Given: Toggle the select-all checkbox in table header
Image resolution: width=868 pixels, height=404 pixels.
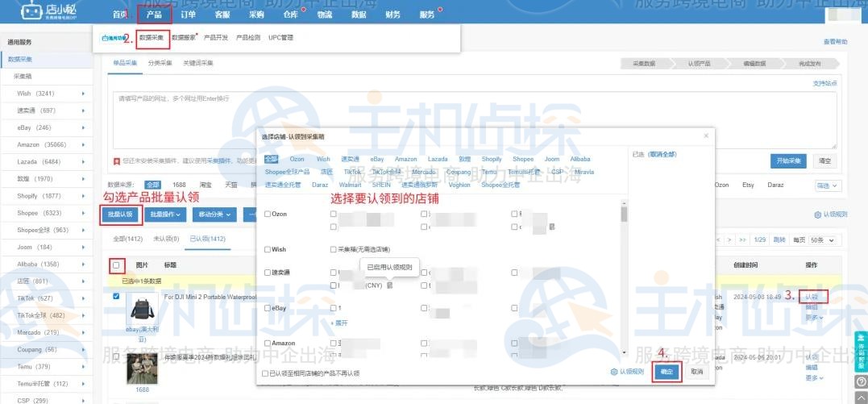Looking at the screenshot, I should point(116,265).
